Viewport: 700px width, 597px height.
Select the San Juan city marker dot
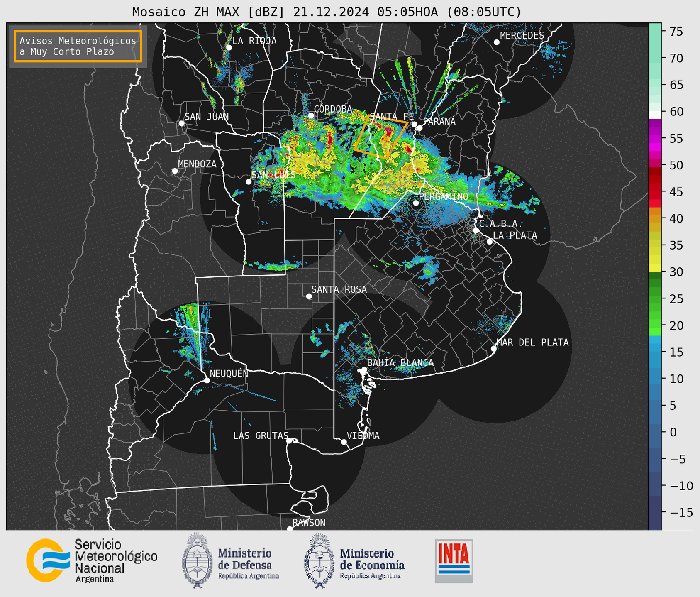point(181,123)
